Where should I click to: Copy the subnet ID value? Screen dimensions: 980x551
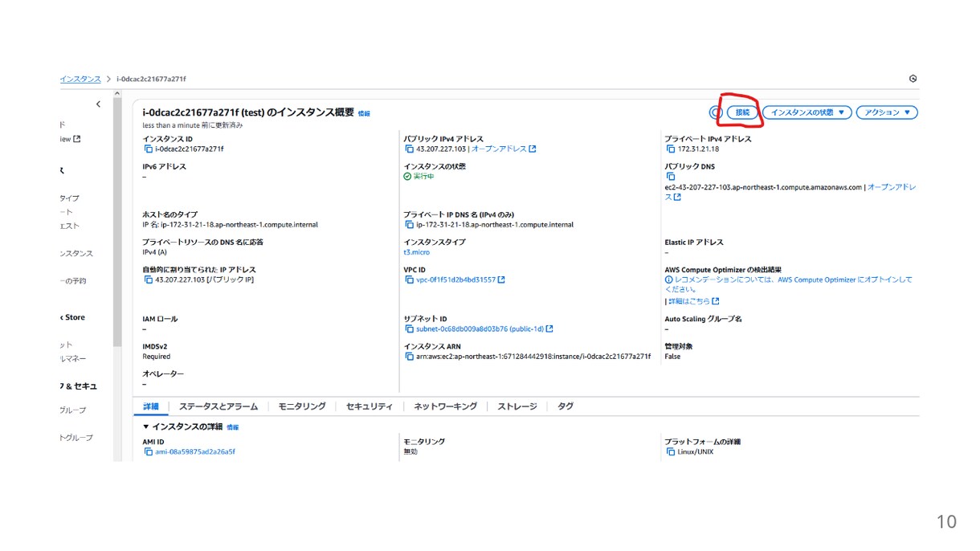tap(409, 329)
